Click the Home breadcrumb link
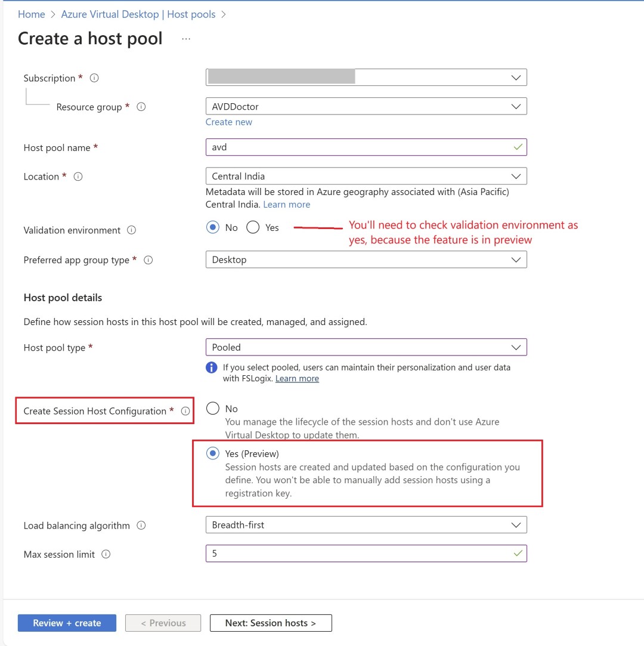The height and width of the screenshot is (646, 644). (x=31, y=14)
